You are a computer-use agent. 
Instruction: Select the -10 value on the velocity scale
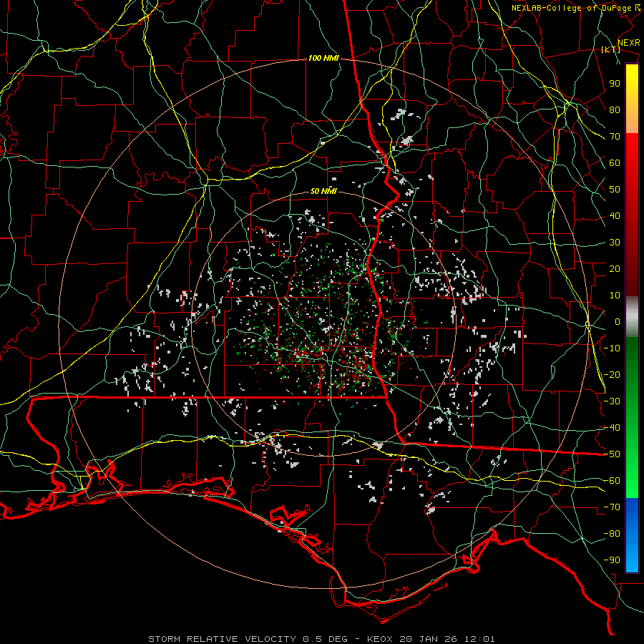coord(612,348)
